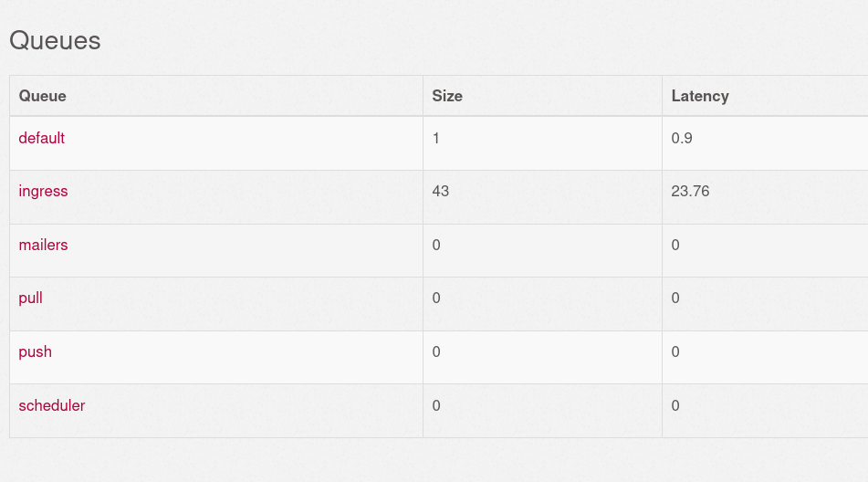Open the ingress queue link
This screenshot has height=482, width=868.
point(43,191)
